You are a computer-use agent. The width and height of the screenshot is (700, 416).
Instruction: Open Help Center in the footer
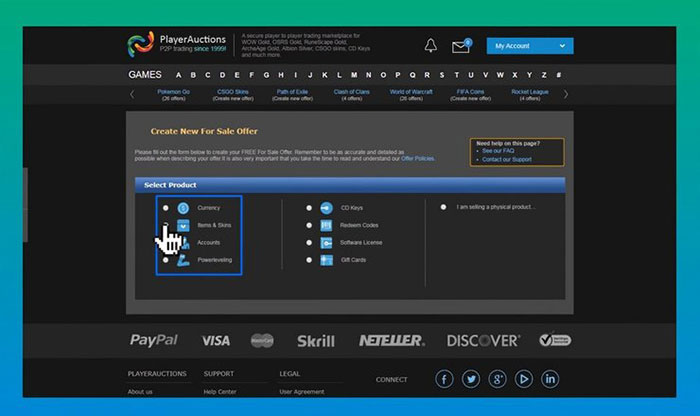[x=220, y=392]
